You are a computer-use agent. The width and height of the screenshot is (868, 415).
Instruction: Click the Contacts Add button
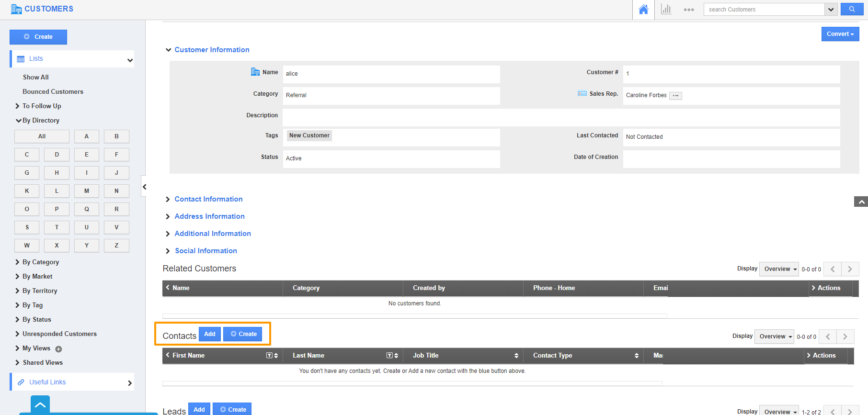210,334
